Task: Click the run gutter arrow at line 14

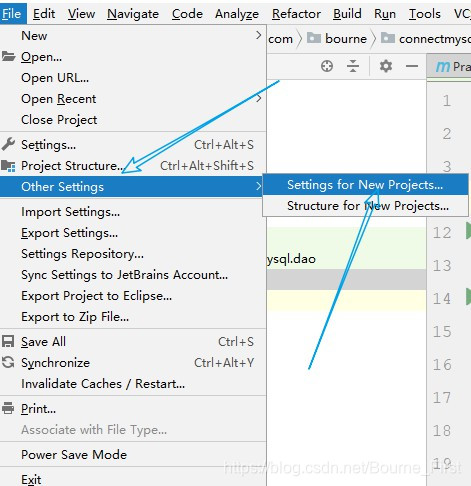Action: pyautogui.click(x=468, y=297)
